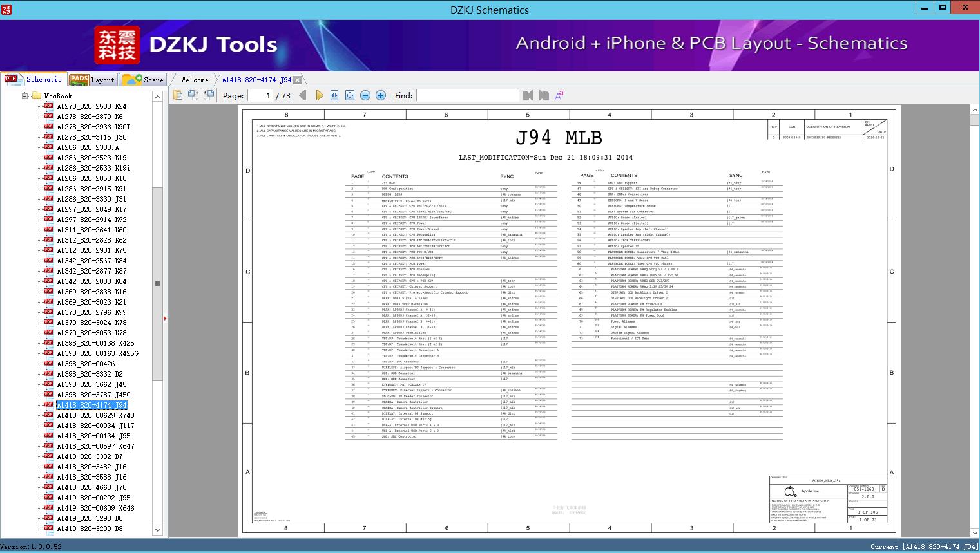This screenshot has width=980, height=553.
Task: Open A1418_820-00034 J117 schematic
Action: coord(95,426)
